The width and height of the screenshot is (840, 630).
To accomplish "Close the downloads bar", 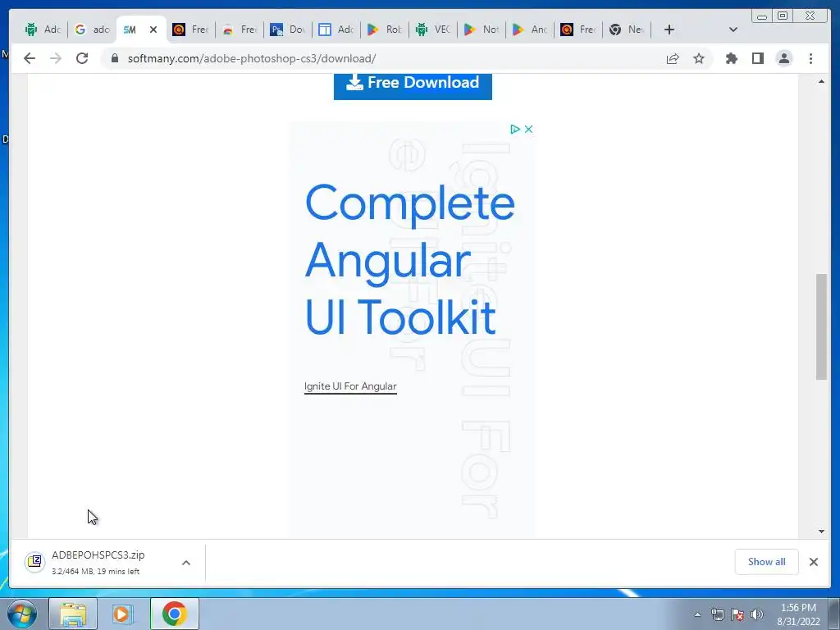I will tap(813, 562).
